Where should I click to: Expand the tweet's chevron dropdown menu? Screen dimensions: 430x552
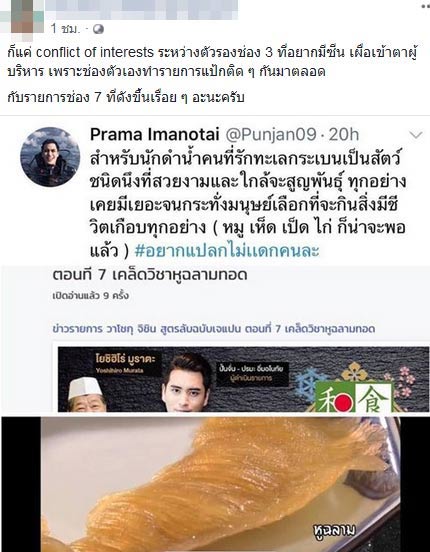[416, 135]
